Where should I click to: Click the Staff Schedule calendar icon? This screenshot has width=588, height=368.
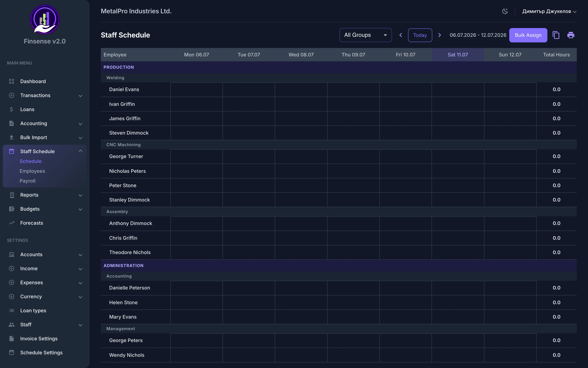(x=11, y=151)
